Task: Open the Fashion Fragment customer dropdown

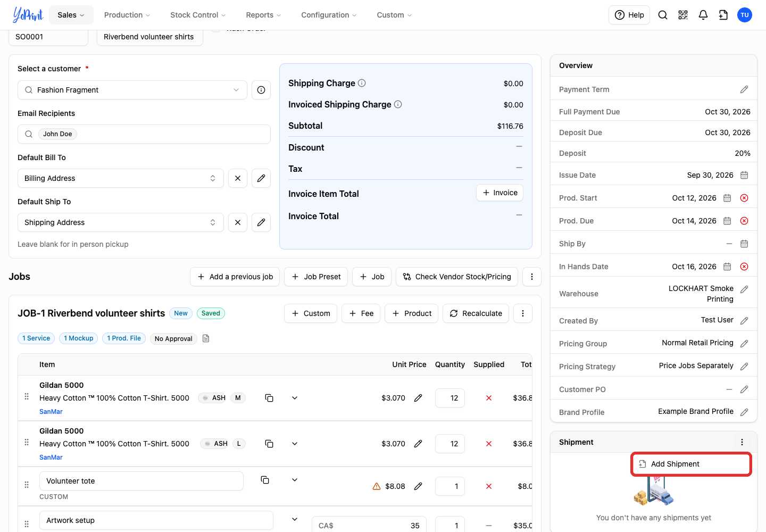Action: 132,90
